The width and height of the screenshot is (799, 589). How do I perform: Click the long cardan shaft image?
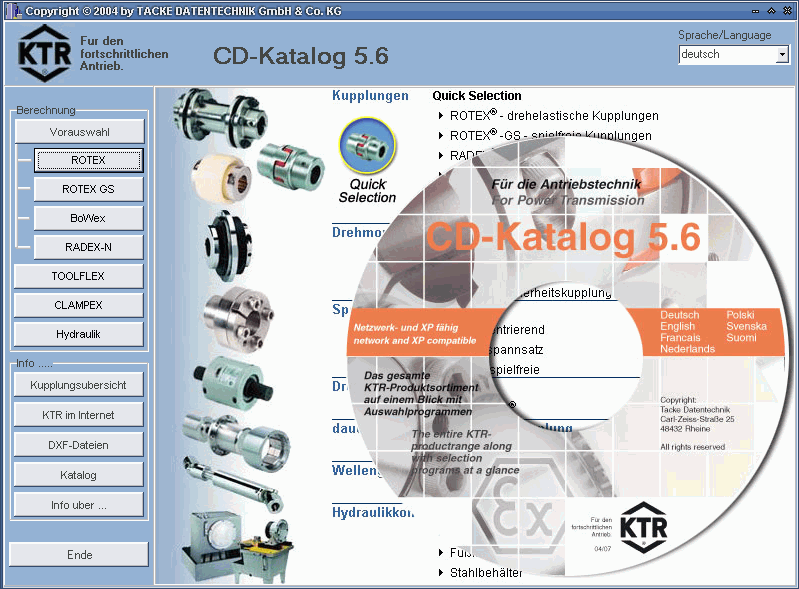[x=233, y=484]
